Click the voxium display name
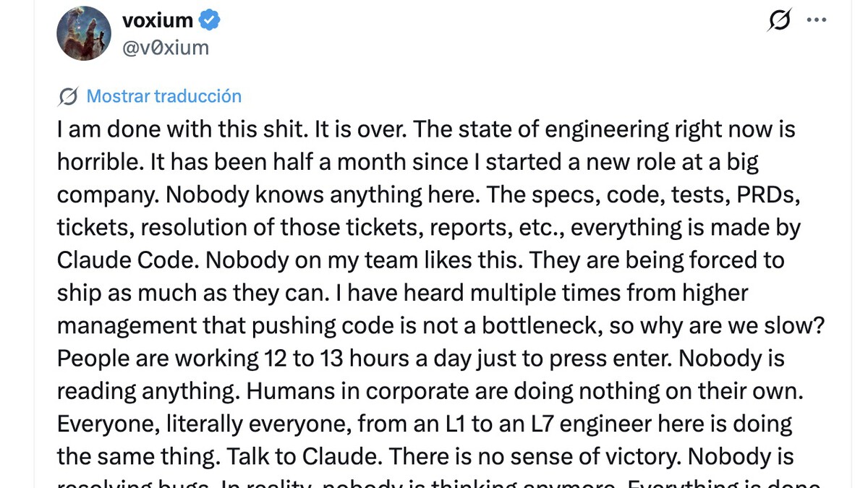The height and width of the screenshot is (488, 868). (157, 21)
